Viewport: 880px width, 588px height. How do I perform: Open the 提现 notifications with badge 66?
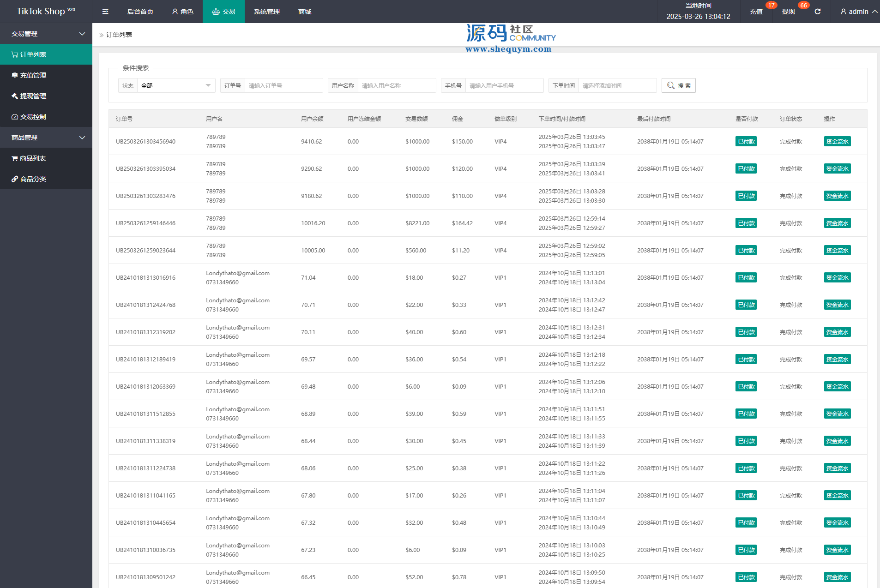pyautogui.click(x=788, y=12)
